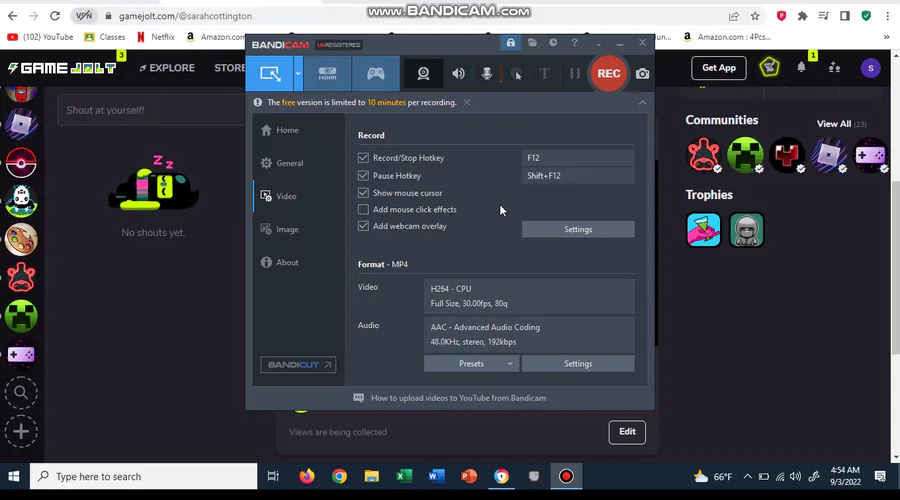
Task: Select Bandicam screen recording mode
Action: click(x=270, y=73)
